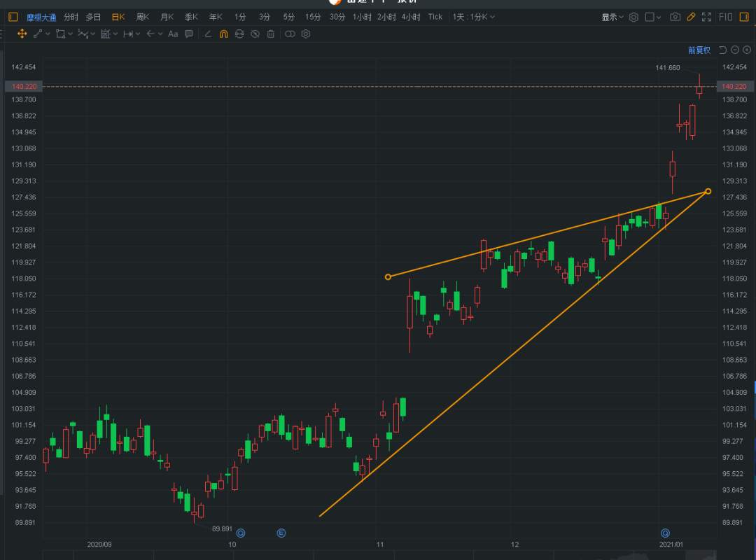The image size is (756, 560).
Task: Select the Tick chart interval
Action: (x=435, y=17)
